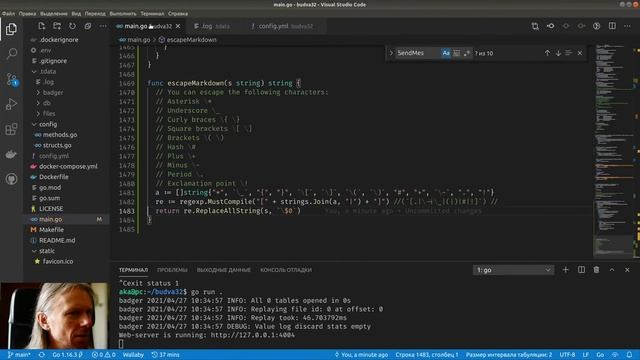Go to previous search match
Image resolution: width=640 pixels, height=360 pixels.
click(547, 53)
